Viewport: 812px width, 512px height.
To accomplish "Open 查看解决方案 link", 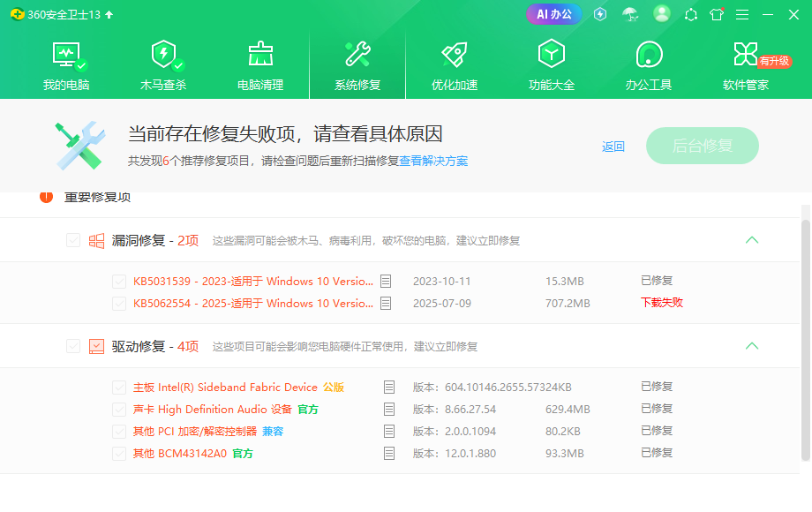I will [x=433, y=161].
